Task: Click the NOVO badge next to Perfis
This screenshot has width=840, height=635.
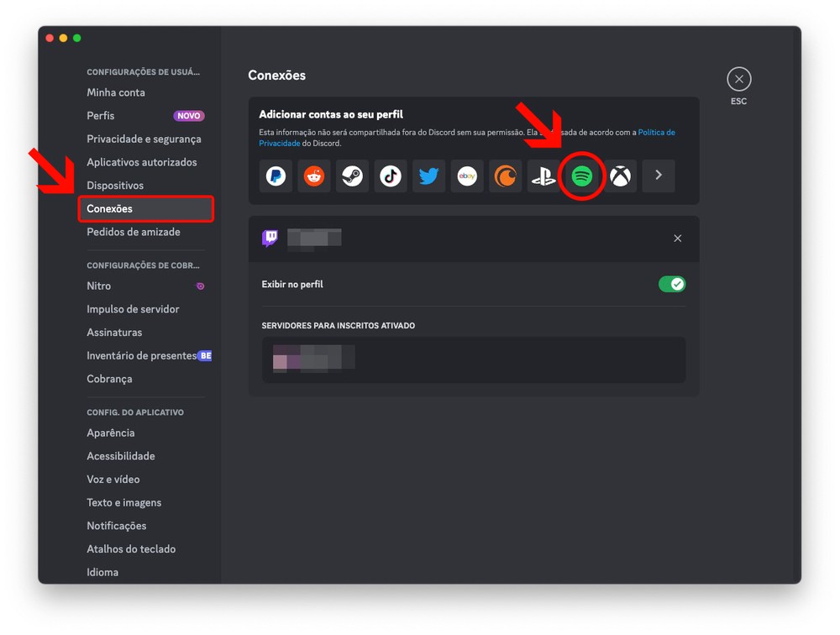Action: (x=188, y=116)
